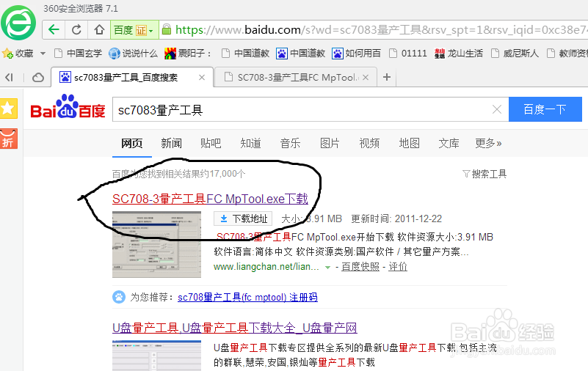Image resolution: width=588 pixels, height=371 pixels.
Task: Open U盘量产工具下载大全_U盘量产网 result
Action: tap(235, 328)
